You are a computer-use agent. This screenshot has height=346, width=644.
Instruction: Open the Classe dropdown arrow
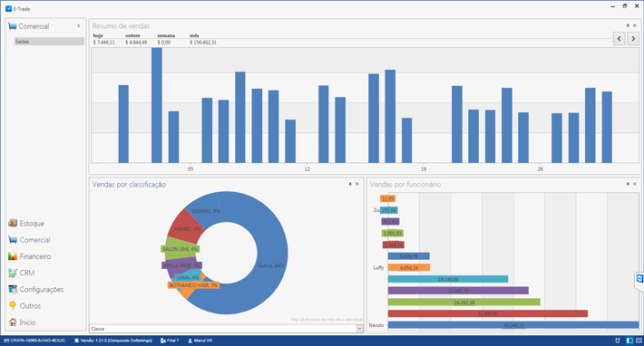click(360, 329)
